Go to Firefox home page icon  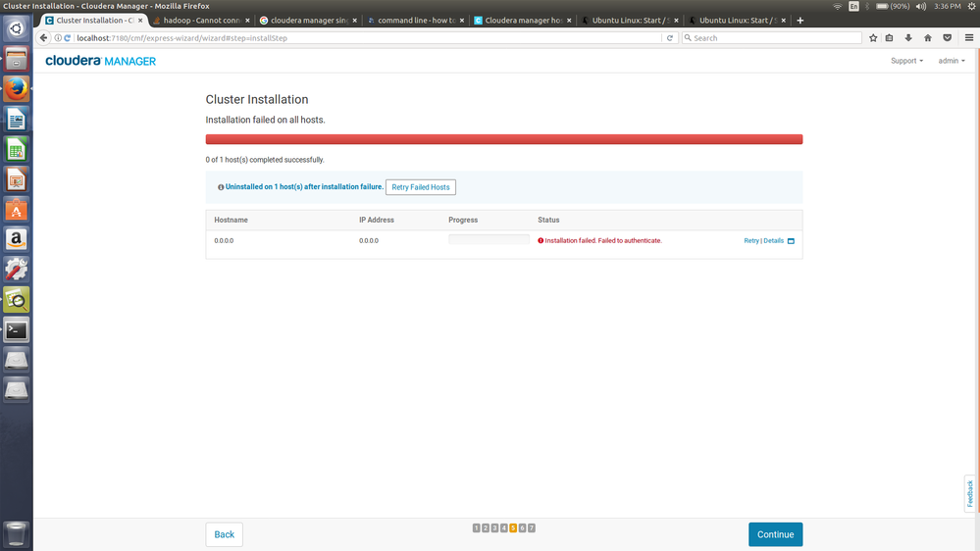coord(928,38)
